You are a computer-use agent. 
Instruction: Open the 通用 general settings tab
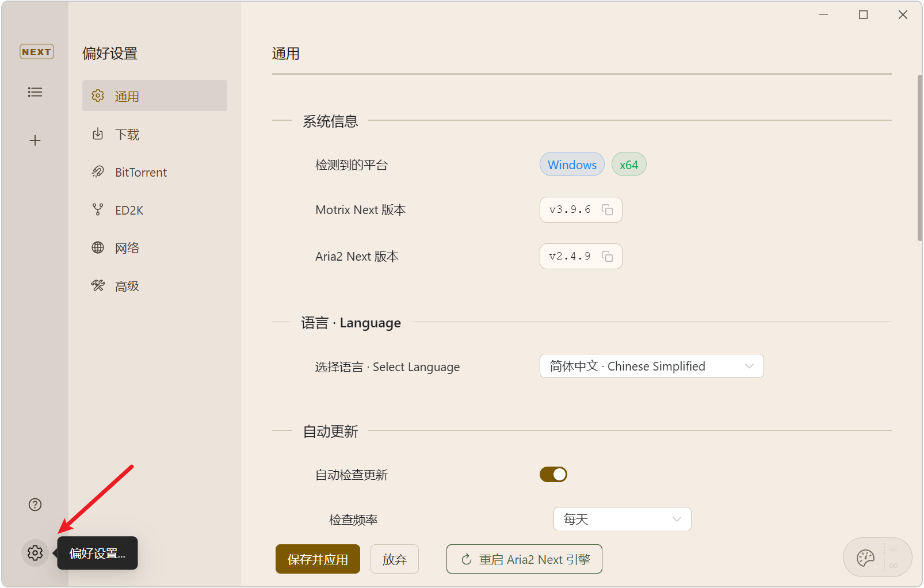pyautogui.click(x=155, y=96)
